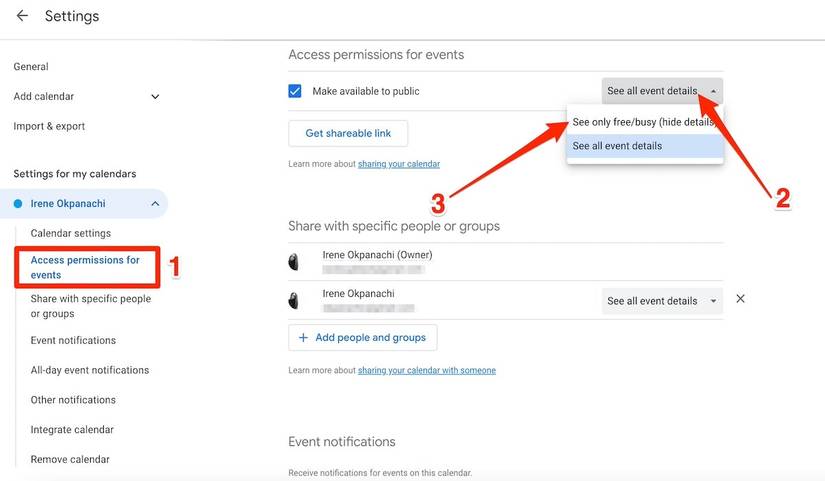Image resolution: width=825 pixels, height=481 pixels.
Task: Select Access permissions for events in sidebar
Action: [85, 267]
